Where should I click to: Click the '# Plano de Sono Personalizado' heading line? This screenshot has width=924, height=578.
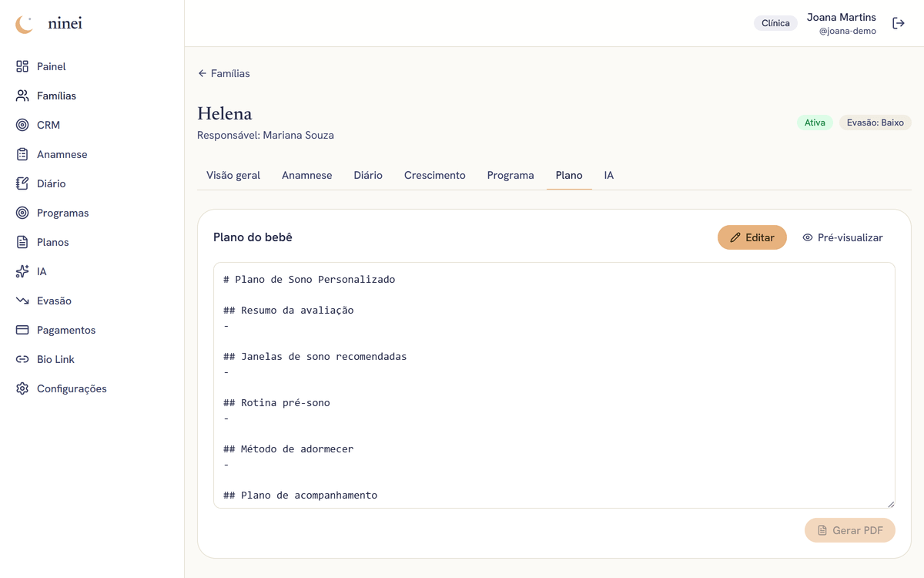pyautogui.click(x=310, y=279)
